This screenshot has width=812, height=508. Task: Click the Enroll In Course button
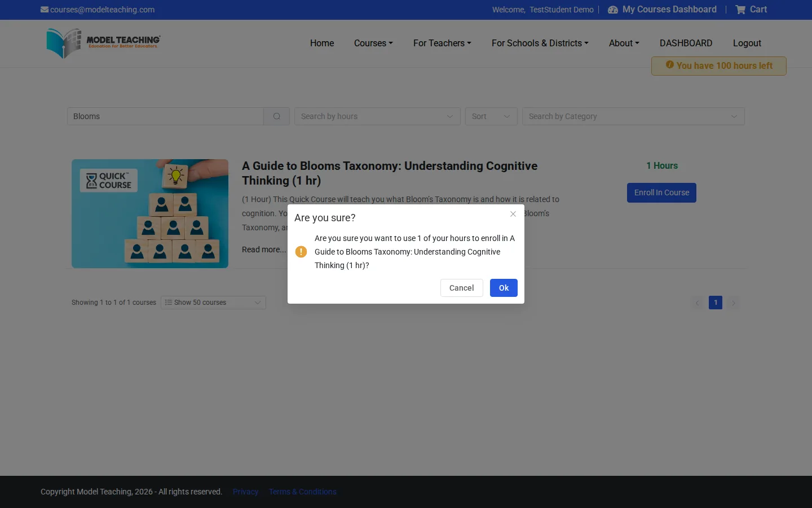[661, 192]
